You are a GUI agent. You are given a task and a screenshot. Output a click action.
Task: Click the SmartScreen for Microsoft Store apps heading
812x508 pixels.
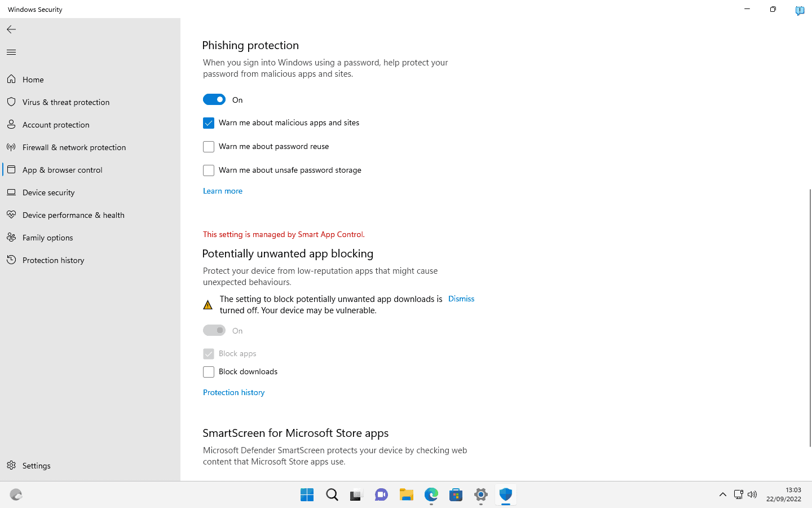pos(295,433)
